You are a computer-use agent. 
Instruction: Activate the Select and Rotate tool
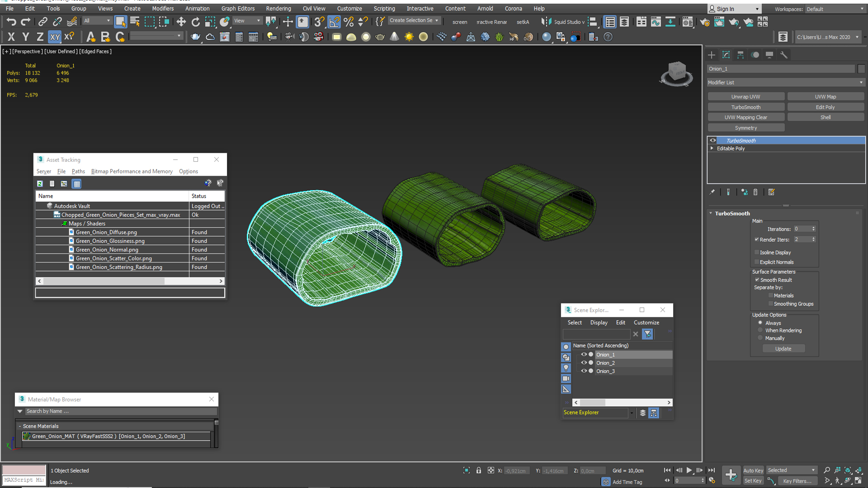click(195, 21)
